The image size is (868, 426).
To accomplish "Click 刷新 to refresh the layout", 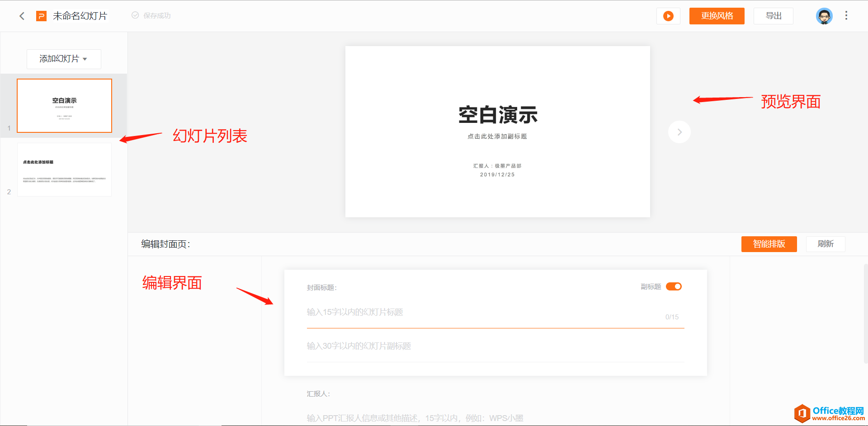I will coord(826,244).
